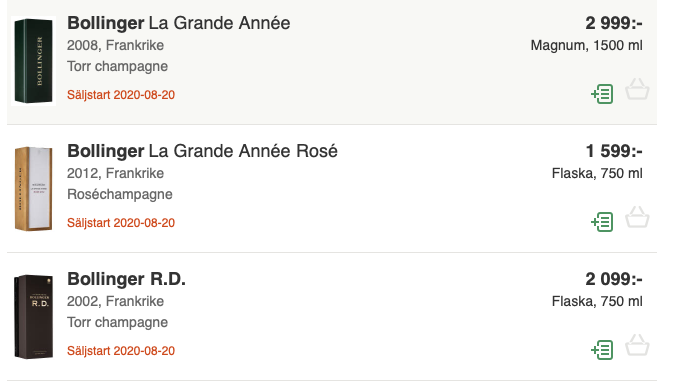Add Bollinger R.D. to list
Viewport: 684px width, 390px height.
602,349
